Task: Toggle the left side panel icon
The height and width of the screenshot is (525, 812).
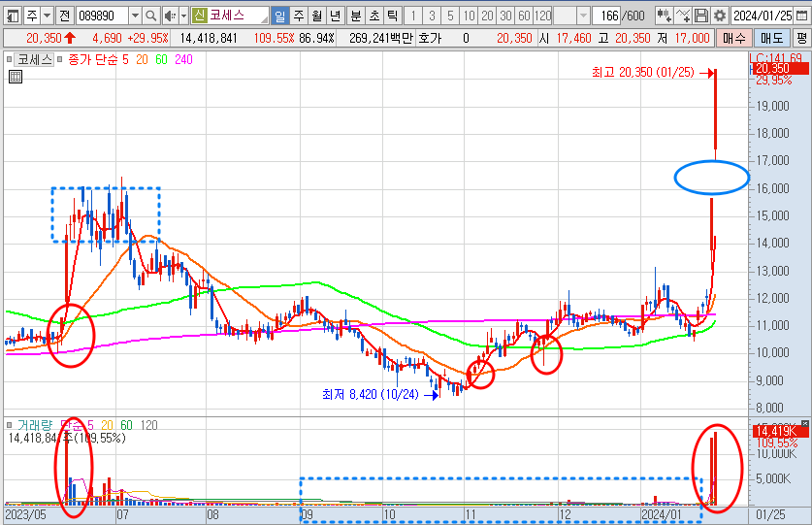Action: tap(13, 16)
